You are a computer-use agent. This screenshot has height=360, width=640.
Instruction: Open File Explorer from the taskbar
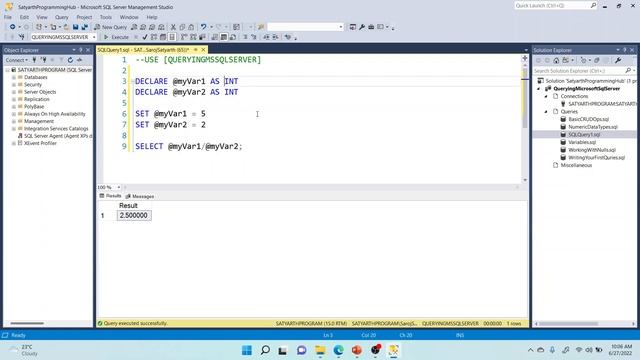(x=320, y=350)
